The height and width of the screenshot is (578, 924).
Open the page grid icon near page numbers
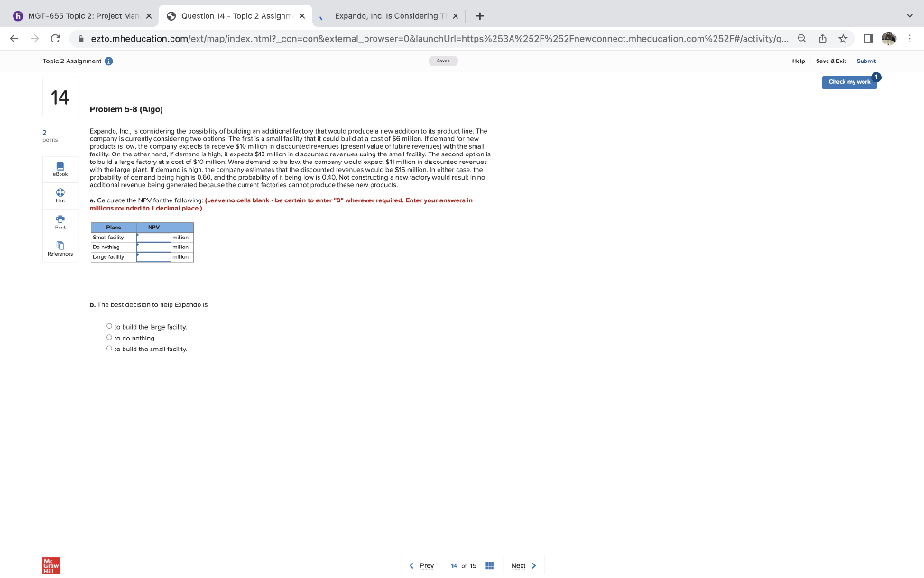coord(489,565)
